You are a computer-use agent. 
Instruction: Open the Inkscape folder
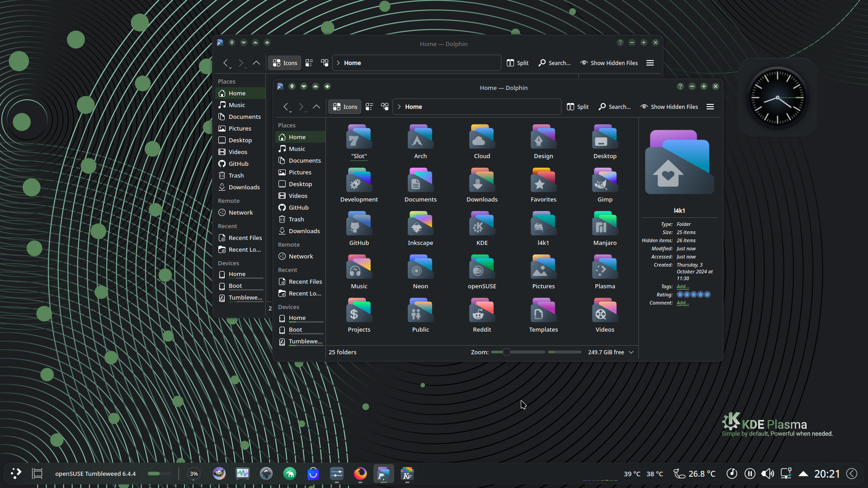[x=420, y=229]
